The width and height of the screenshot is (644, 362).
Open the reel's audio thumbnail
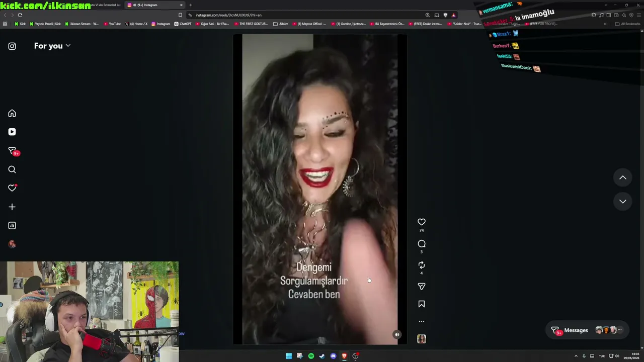422,339
